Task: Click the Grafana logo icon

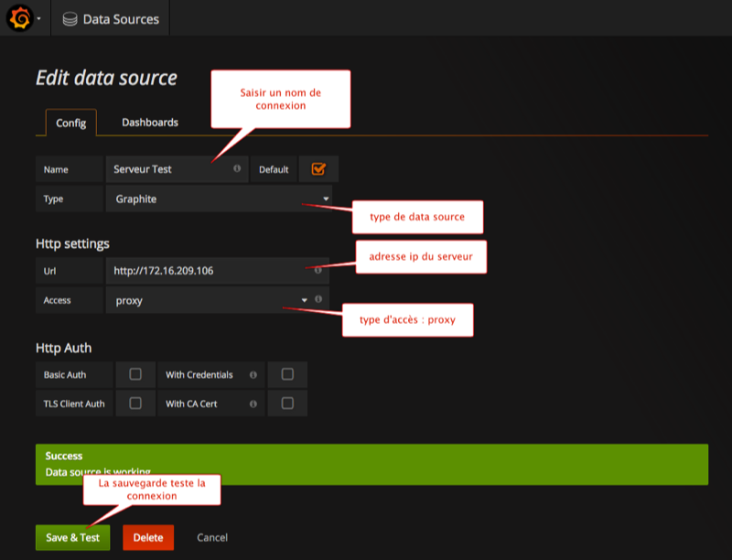Action: point(19,18)
